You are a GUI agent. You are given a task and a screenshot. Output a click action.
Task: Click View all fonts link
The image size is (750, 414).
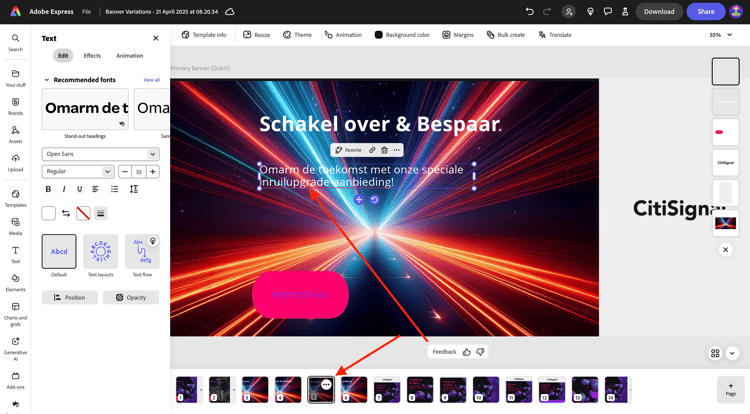[152, 80]
